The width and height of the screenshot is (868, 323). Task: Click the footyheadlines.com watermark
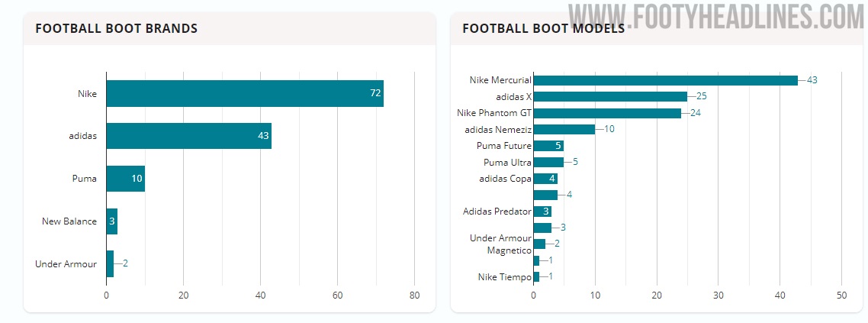(x=715, y=15)
